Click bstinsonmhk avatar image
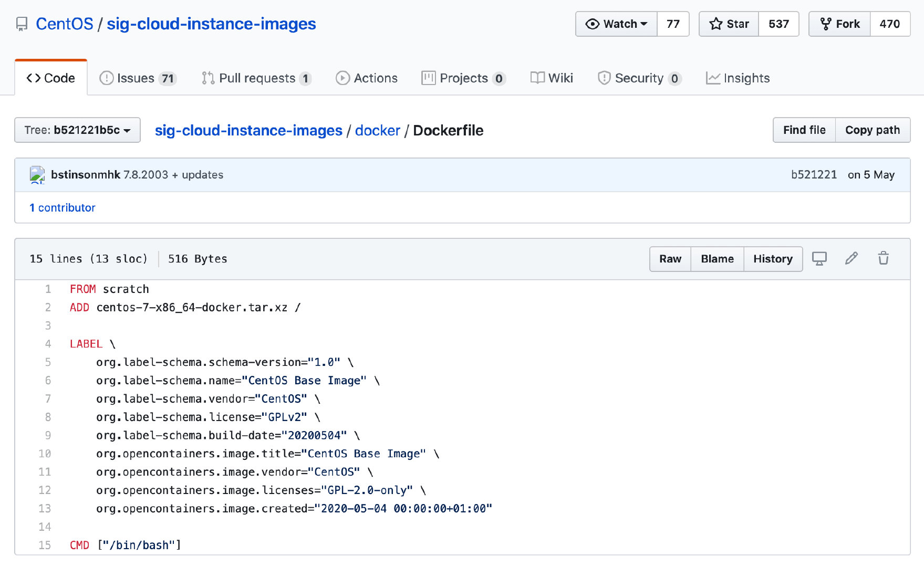This screenshot has width=924, height=567. (x=37, y=175)
